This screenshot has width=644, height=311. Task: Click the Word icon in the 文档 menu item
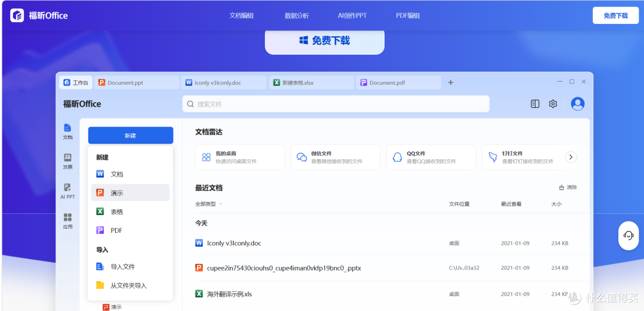coord(100,174)
